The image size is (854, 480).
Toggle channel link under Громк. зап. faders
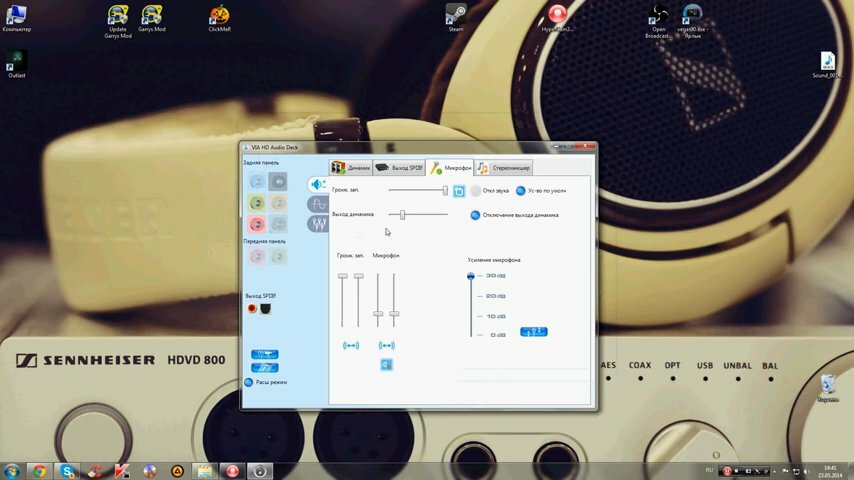[x=351, y=345]
